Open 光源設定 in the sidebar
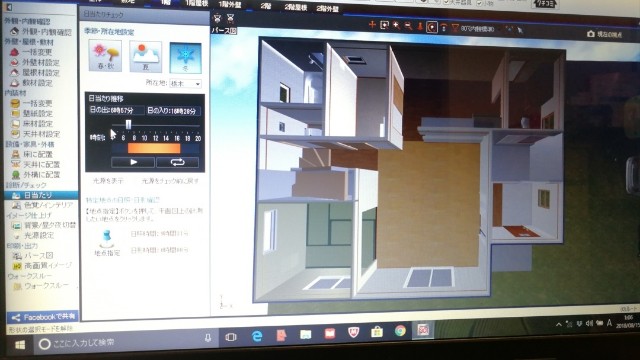The height and width of the screenshot is (360, 640). (x=33, y=236)
